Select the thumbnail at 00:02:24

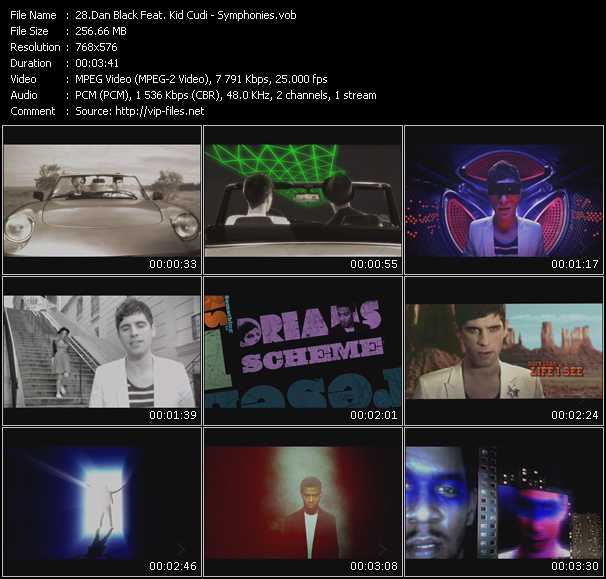click(504, 351)
